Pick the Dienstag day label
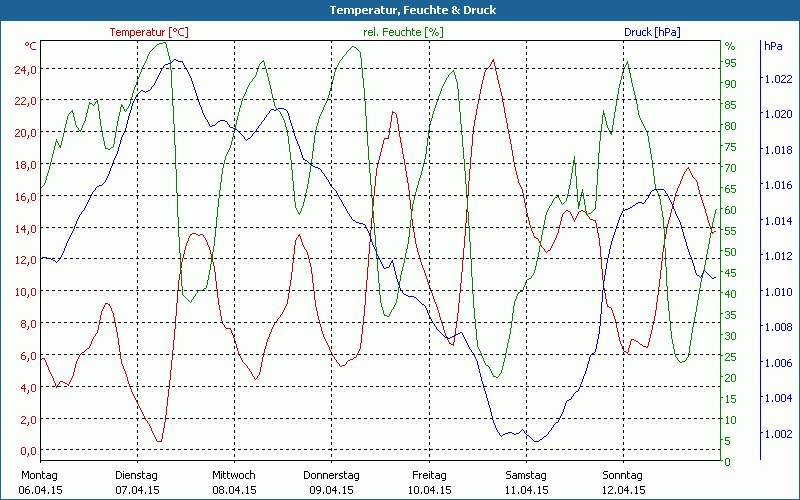The image size is (800, 500). [137, 475]
